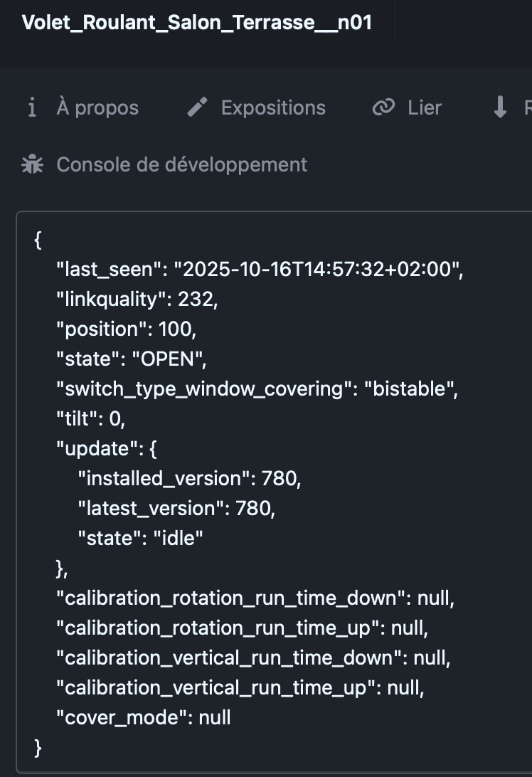Select the Console de développement tab
Image resolution: width=532 pixels, height=777 pixels.
pyautogui.click(x=181, y=165)
